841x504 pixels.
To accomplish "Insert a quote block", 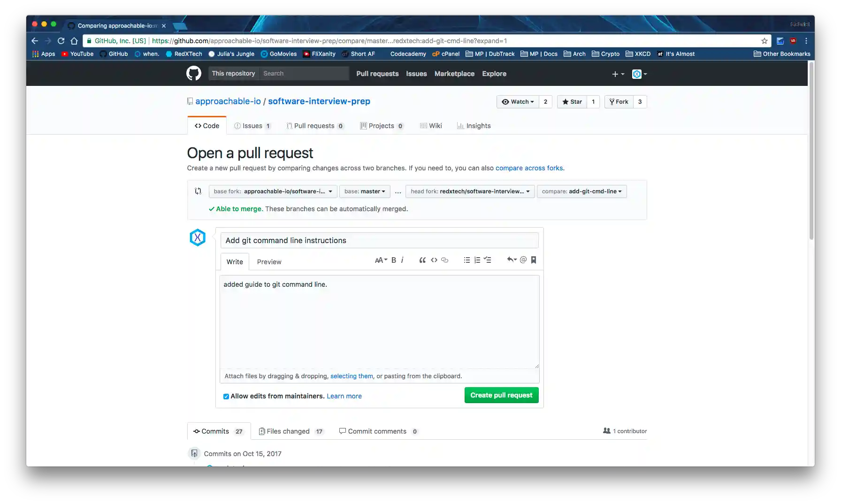I will [422, 260].
